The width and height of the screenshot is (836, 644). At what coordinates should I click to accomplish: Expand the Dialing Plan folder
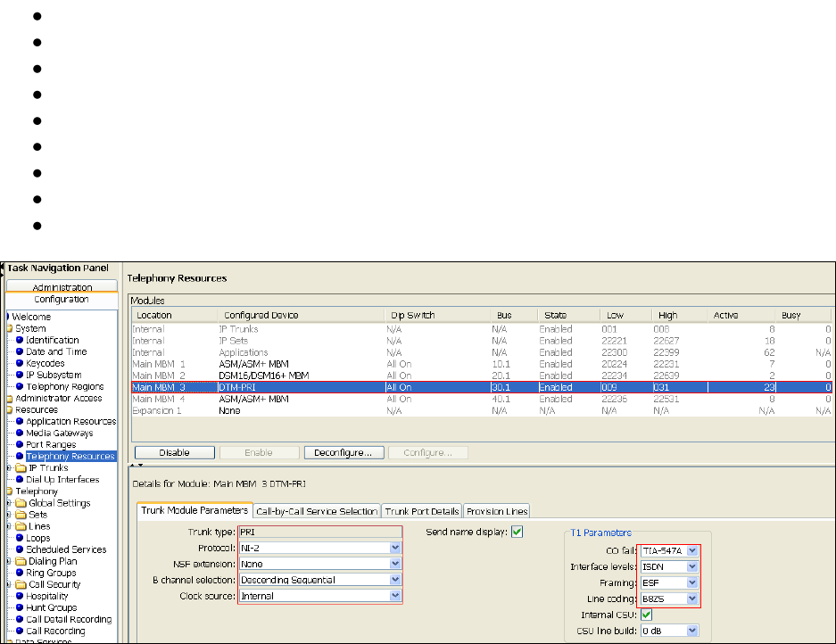click(x=9, y=561)
